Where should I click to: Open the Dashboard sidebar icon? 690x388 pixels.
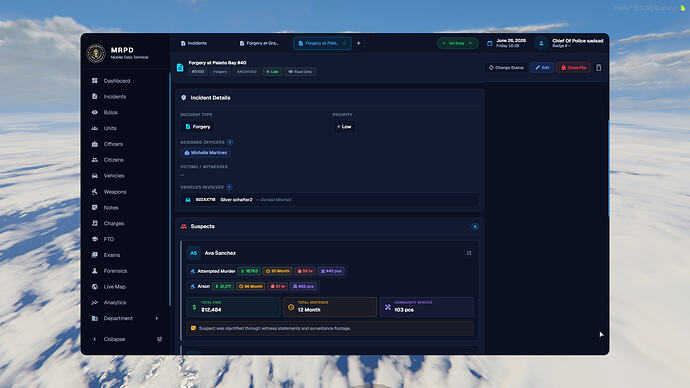click(95, 81)
